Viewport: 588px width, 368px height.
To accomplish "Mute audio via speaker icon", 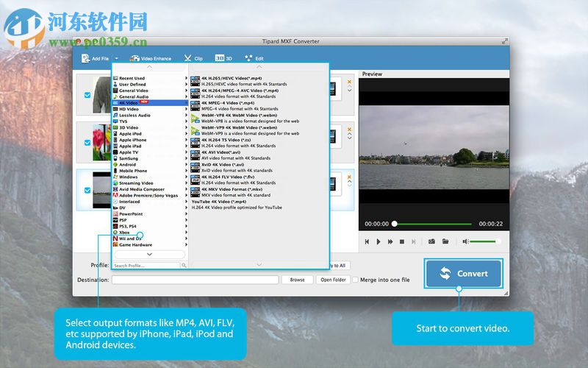I will click(x=465, y=241).
